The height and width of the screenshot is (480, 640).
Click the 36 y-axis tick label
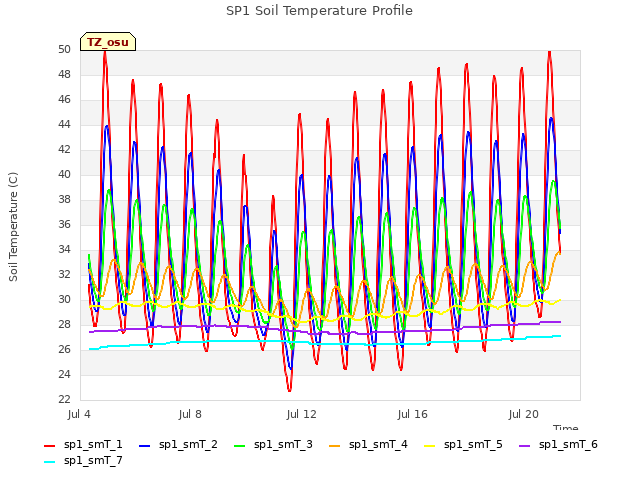tap(64, 224)
